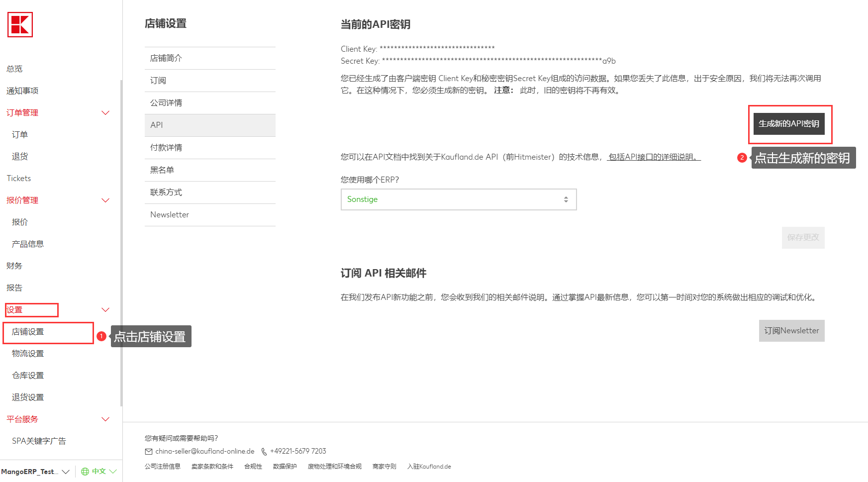Go to 订单 in the sidebar
This screenshot has height=482, width=868.
[20, 134]
